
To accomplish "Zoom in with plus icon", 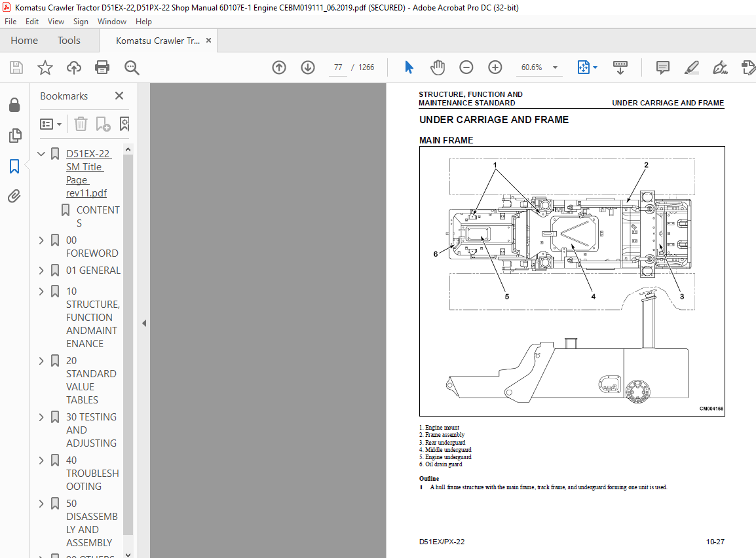I will coord(495,67).
